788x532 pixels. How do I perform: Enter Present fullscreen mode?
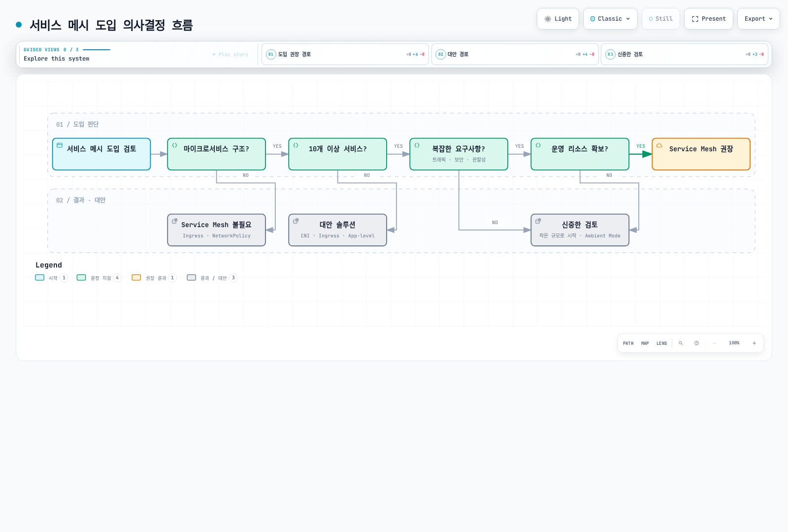pyautogui.click(x=709, y=19)
